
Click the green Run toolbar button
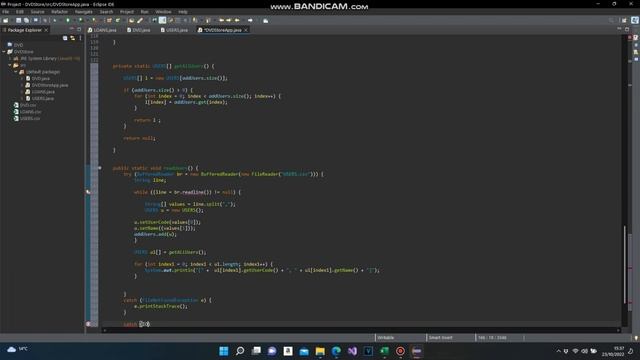(68, 20)
